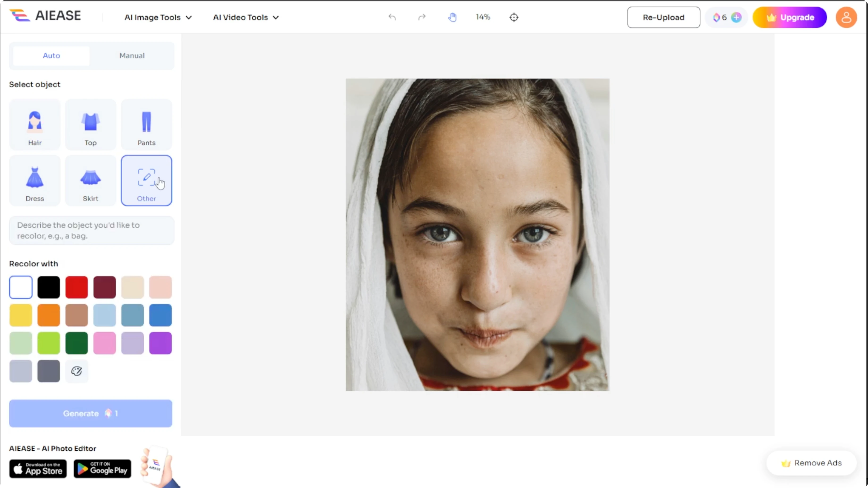Select the Hair object icon
This screenshot has width=868, height=488.
pos(35,125)
